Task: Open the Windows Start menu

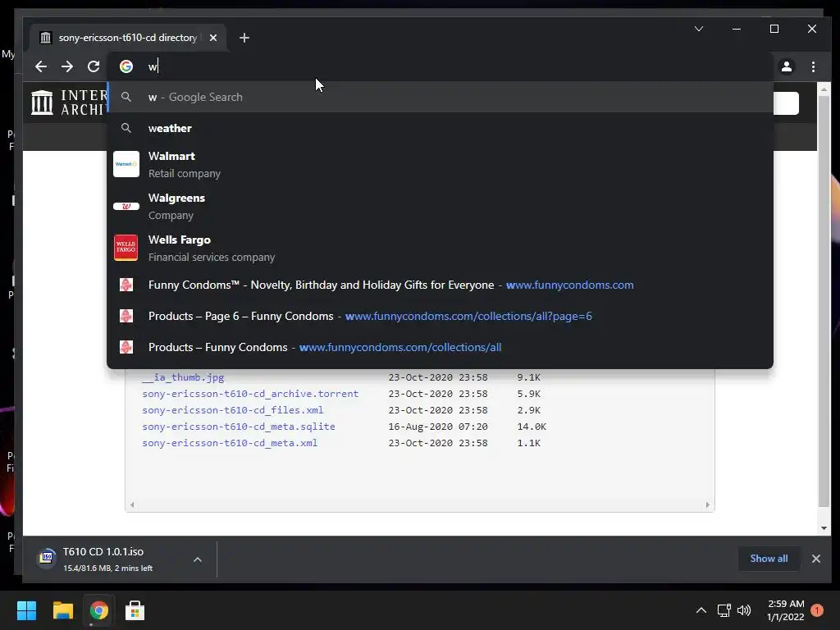Action: tap(26, 610)
